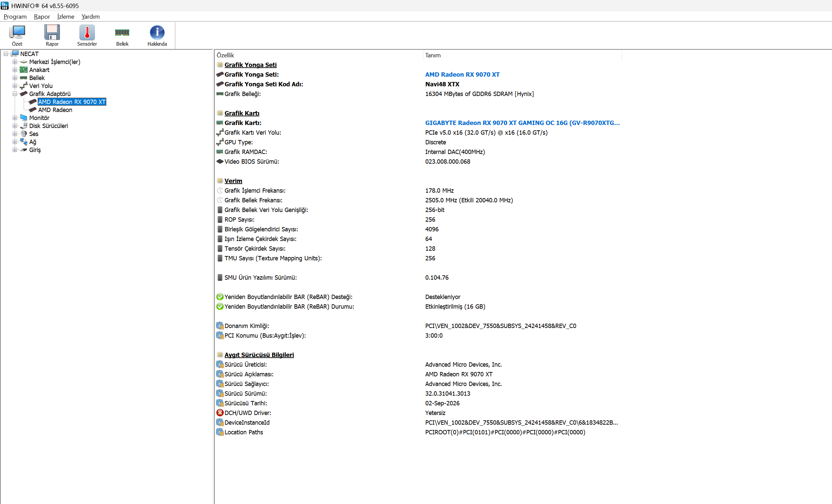Expand the Anakart node

pyautogui.click(x=15, y=70)
